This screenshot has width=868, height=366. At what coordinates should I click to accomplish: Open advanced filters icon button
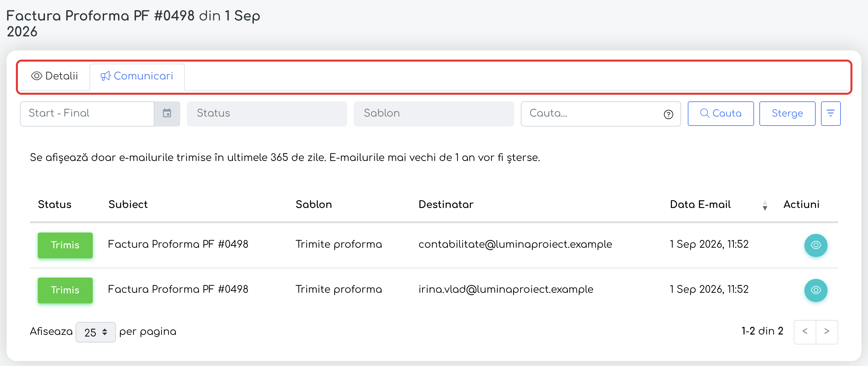(830, 113)
